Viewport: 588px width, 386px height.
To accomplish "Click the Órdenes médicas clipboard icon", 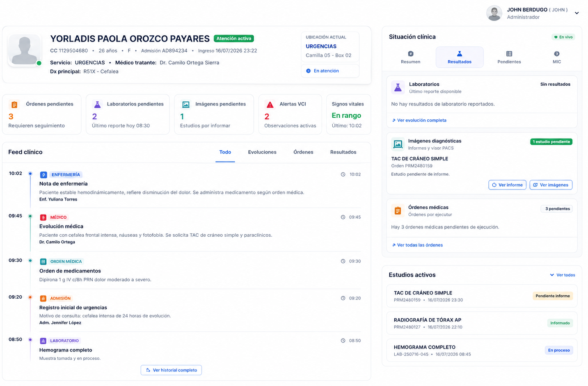I will coord(398,210).
